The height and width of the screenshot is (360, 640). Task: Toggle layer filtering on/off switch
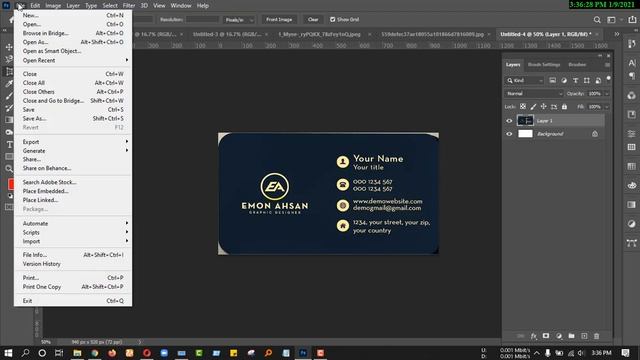pyautogui.click(x=609, y=78)
